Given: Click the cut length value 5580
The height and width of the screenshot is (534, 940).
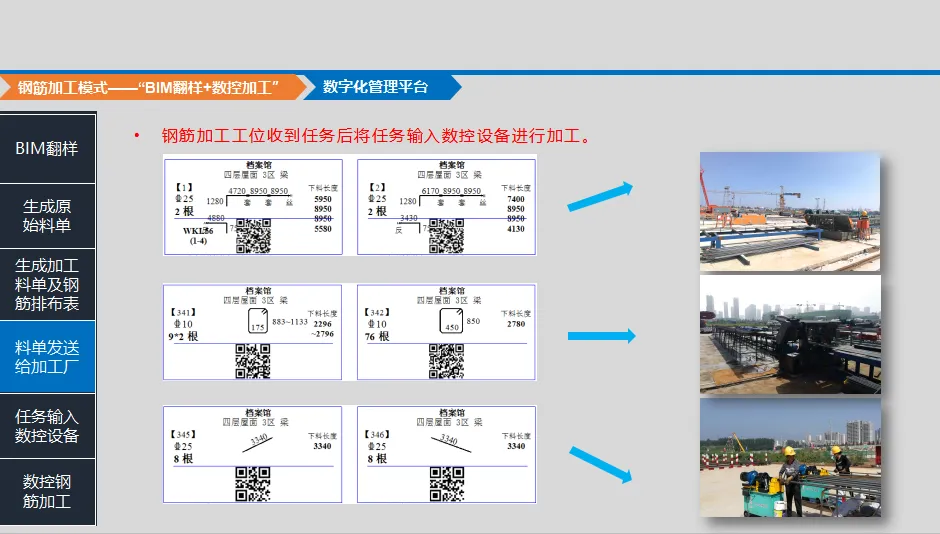Looking at the screenshot, I should pyautogui.click(x=323, y=229).
